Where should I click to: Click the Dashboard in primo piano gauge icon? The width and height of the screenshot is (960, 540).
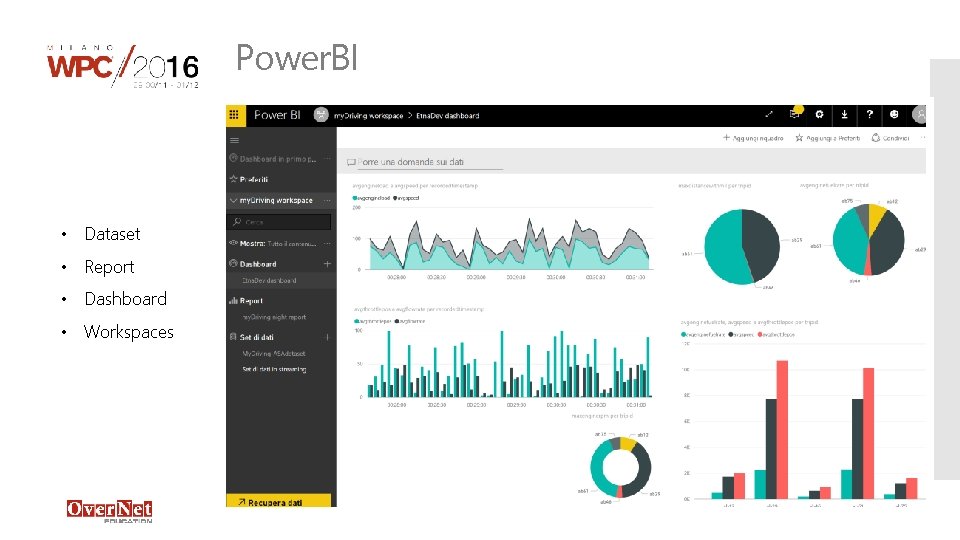(233, 158)
